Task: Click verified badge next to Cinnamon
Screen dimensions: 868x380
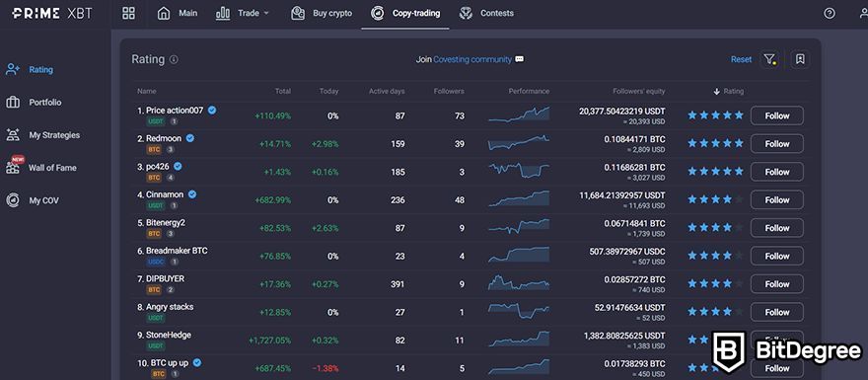Action: [192, 194]
